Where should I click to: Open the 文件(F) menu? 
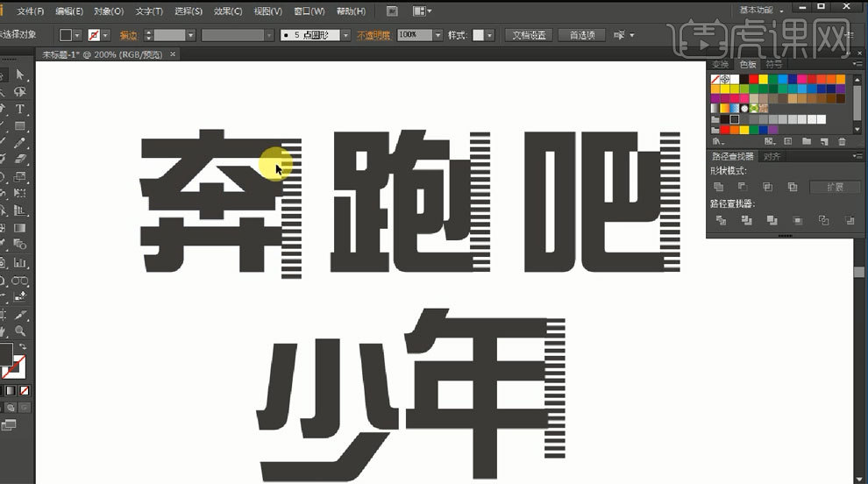pos(31,11)
